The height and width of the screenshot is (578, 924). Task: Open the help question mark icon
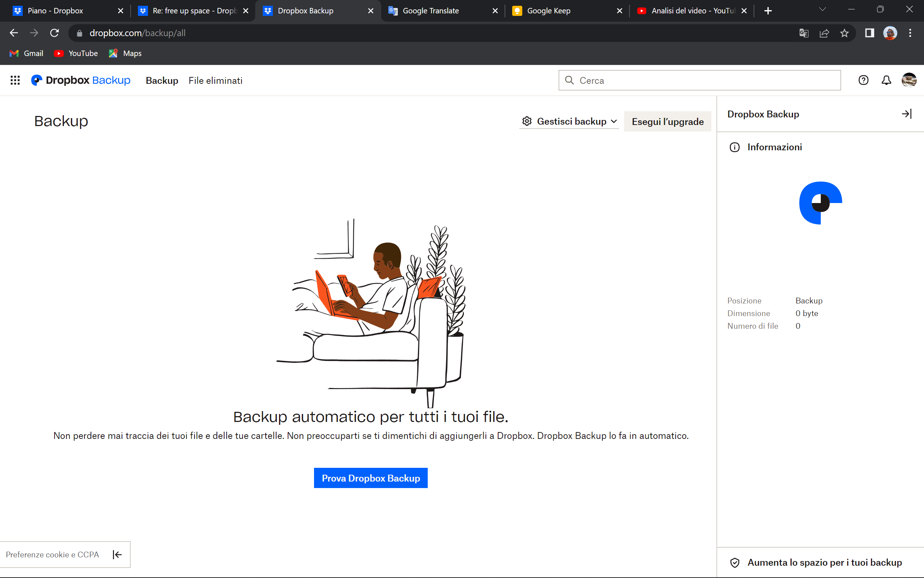(863, 80)
